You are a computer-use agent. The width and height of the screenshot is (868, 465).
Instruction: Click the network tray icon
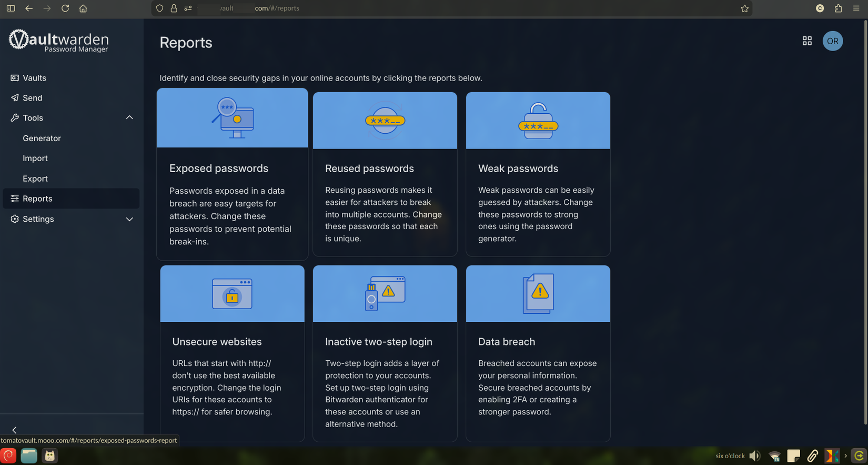tap(774, 456)
